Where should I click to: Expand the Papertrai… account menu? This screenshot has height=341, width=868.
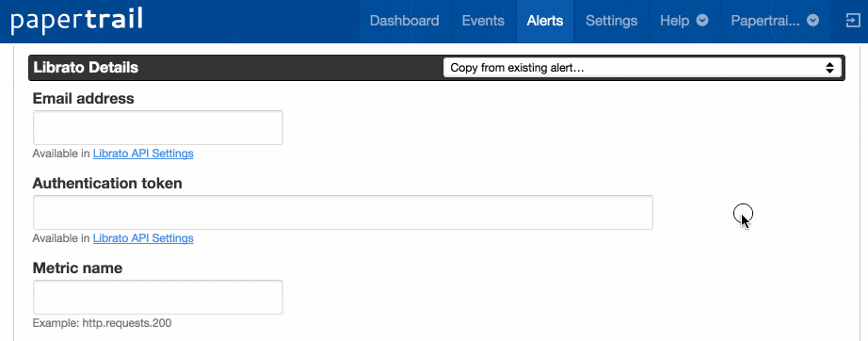pyautogui.click(x=775, y=21)
